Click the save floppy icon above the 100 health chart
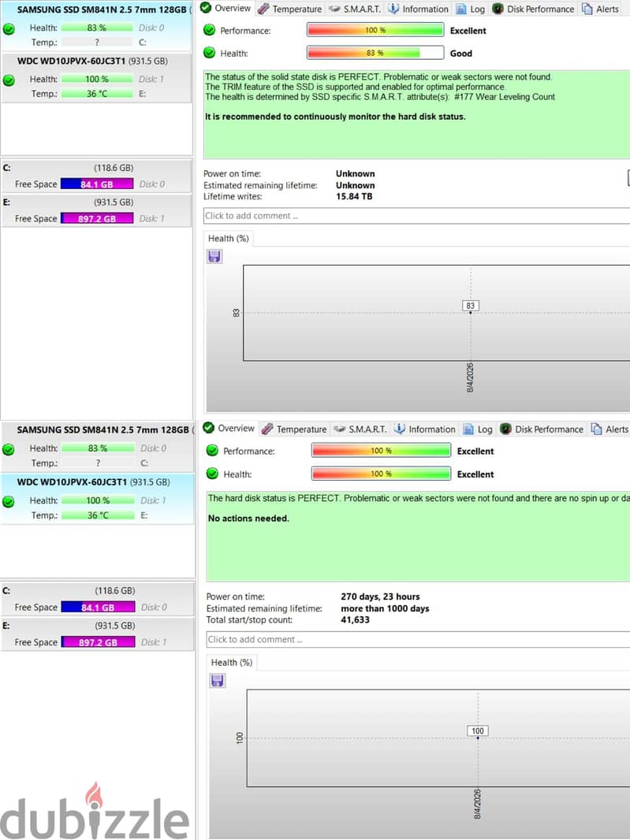630x840 pixels. pyautogui.click(x=218, y=681)
